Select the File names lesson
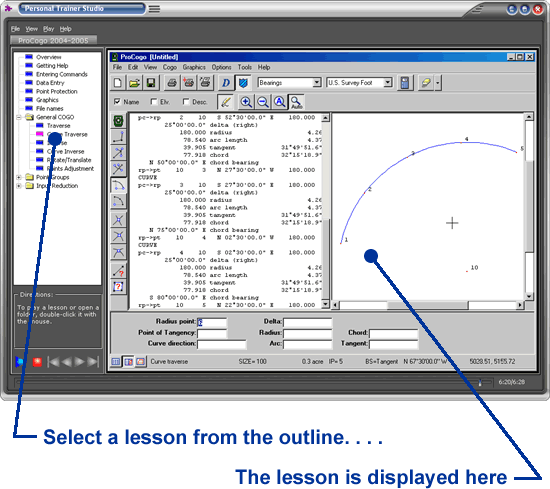The width and height of the screenshot is (550, 489). [x=49, y=108]
